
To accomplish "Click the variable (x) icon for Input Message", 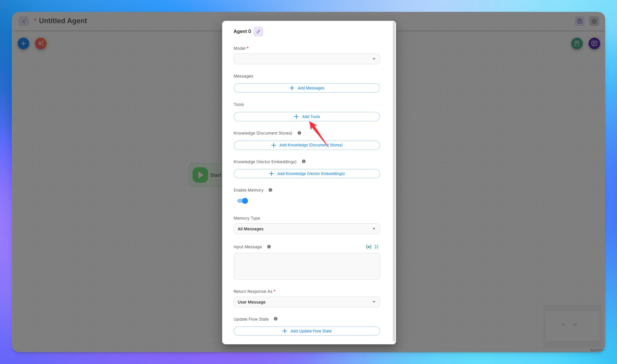I will pos(368,247).
